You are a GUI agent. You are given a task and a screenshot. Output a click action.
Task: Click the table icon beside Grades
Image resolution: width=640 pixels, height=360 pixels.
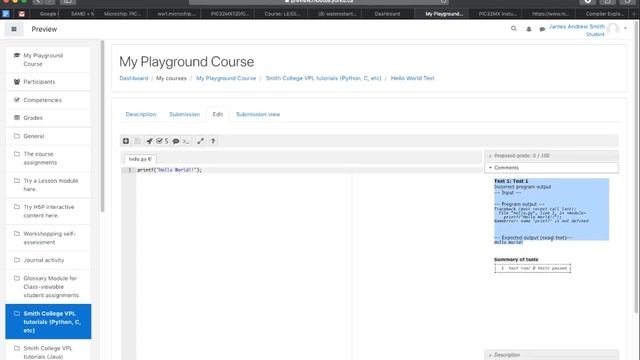point(17,118)
